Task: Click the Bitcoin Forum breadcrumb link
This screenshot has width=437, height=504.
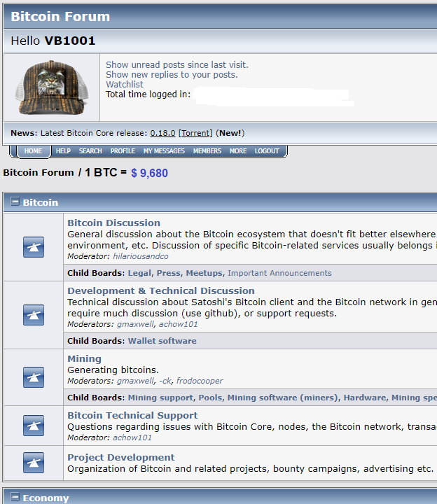Action: (39, 173)
